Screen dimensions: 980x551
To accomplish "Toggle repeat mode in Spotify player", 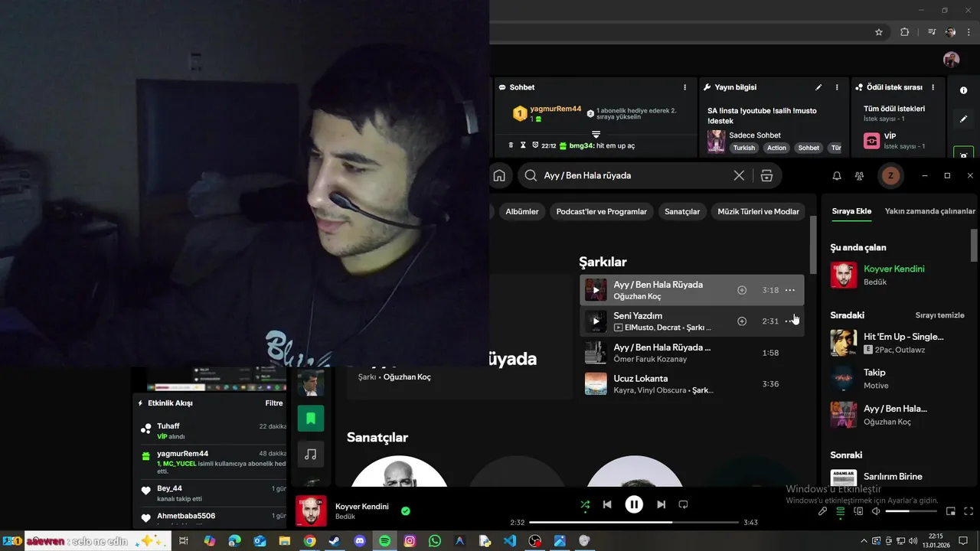I will pos(684,504).
